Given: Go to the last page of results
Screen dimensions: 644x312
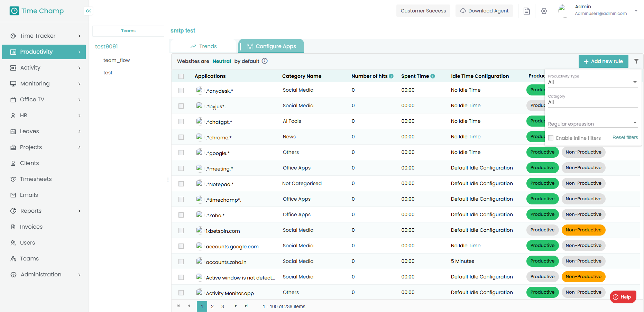Looking at the screenshot, I should click(246, 306).
